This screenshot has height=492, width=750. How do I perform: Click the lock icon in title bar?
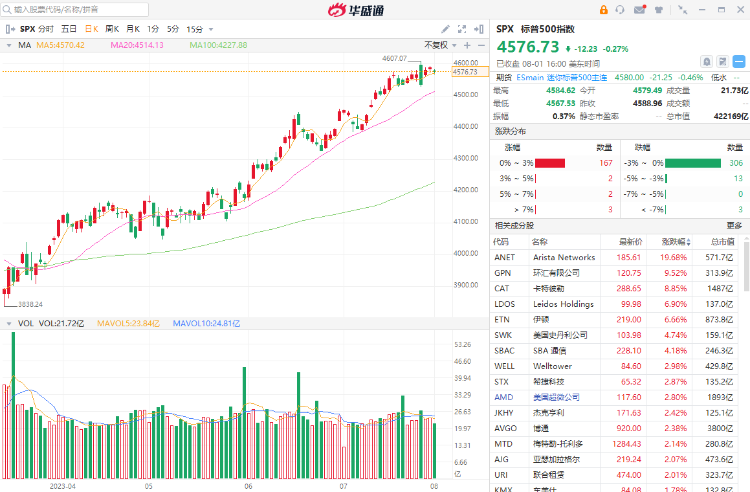pyautogui.click(x=604, y=10)
